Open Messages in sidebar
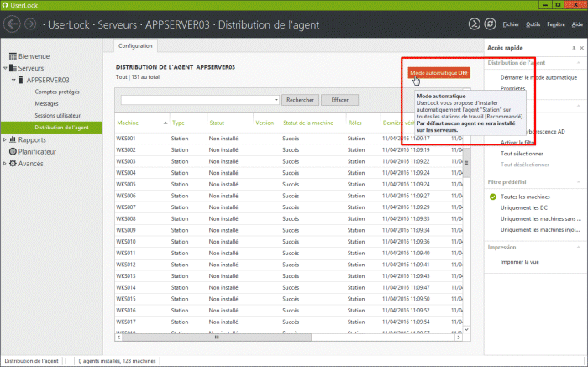Screen dimensions: 588x367 (46, 104)
